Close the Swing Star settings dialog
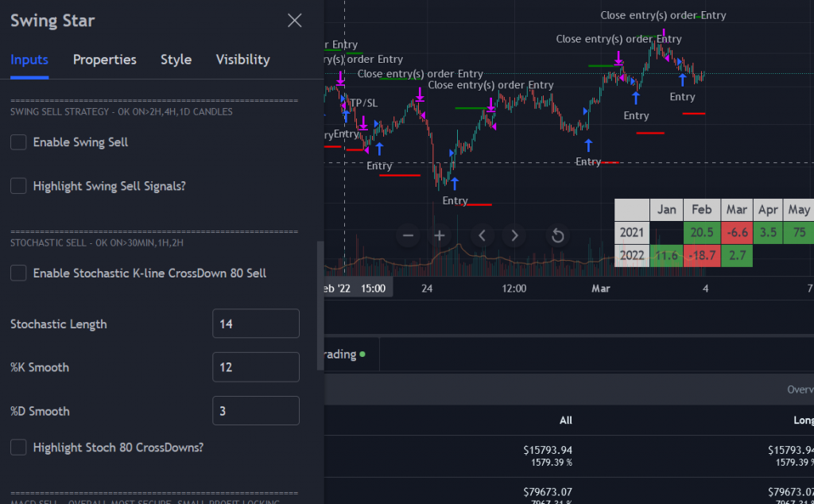This screenshot has height=504, width=814. 294,21
